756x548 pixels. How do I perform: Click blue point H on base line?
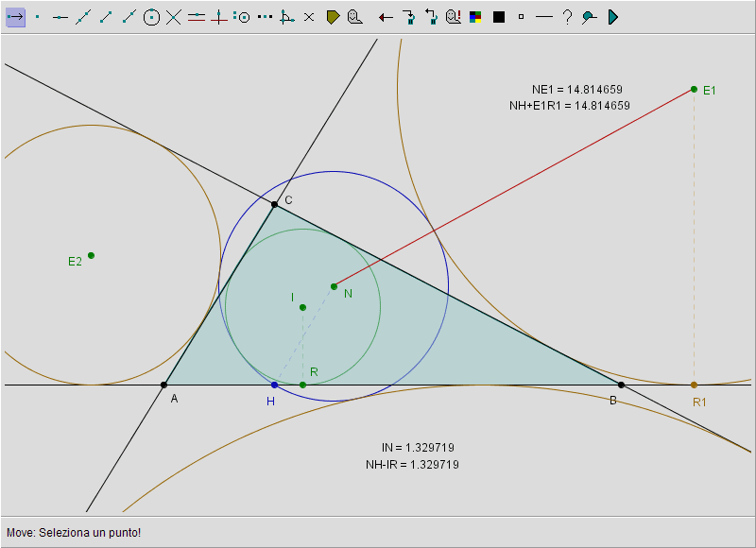click(274, 385)
